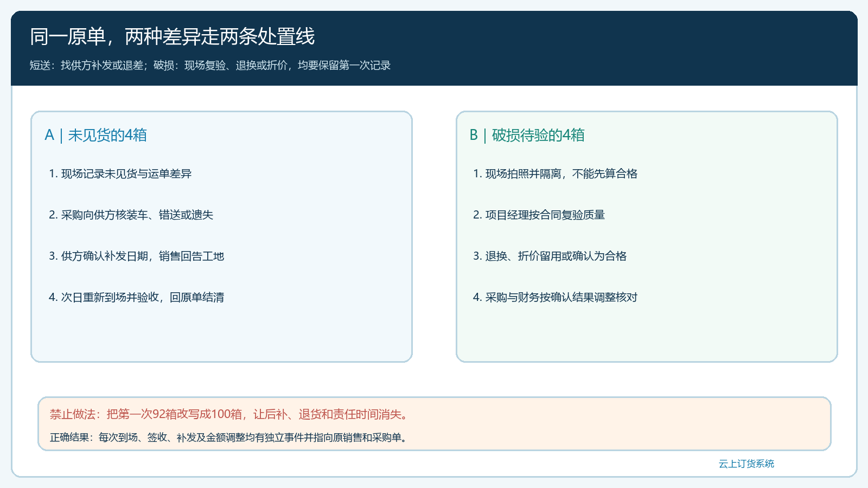Open the 云上订货系统 footer link
The width and height of the screenshot is (868, 488).
[746, 464]
